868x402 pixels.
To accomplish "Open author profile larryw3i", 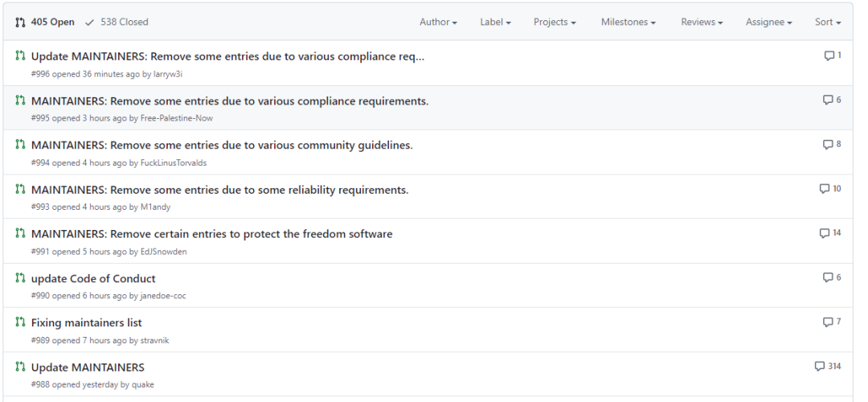I will coord(168,74).
